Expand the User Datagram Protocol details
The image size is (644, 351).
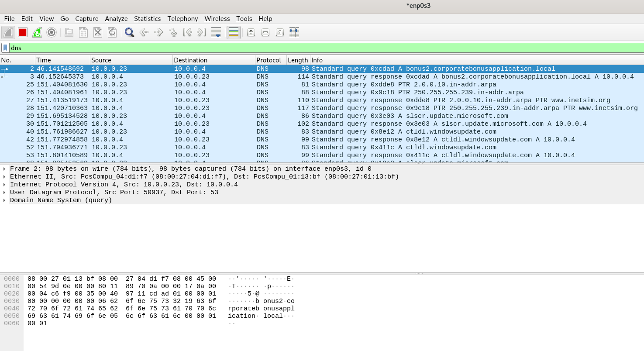tap(4, 193)
